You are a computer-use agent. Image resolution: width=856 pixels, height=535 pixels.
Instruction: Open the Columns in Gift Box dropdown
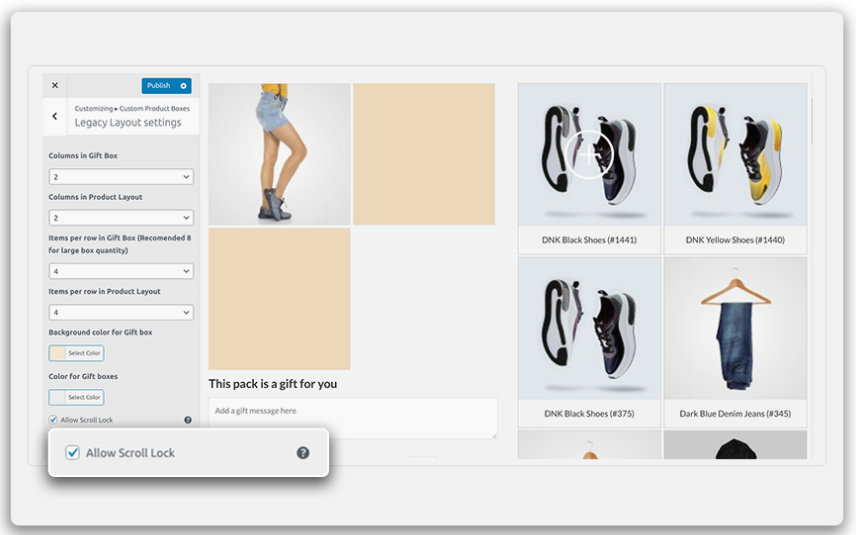click(x=121, y=177)
